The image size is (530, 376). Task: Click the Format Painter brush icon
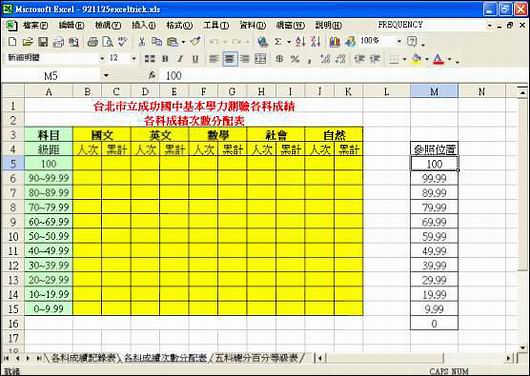[195, 42]
